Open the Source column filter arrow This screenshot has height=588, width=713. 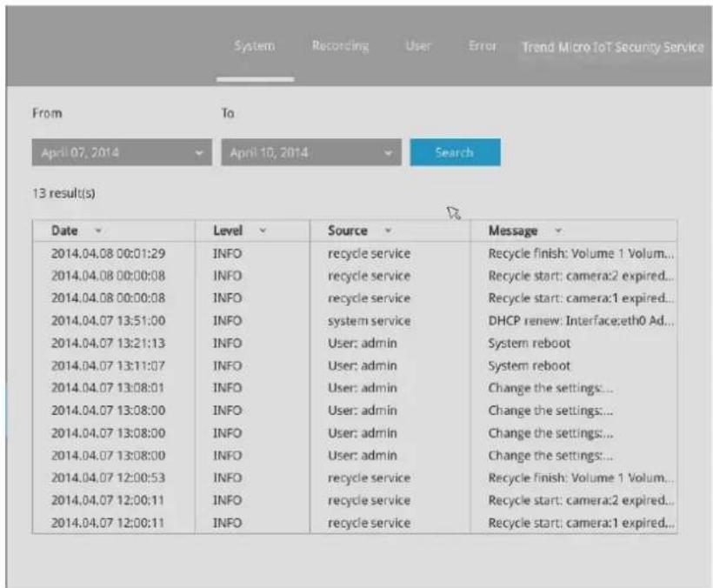[x=388, y=231]
